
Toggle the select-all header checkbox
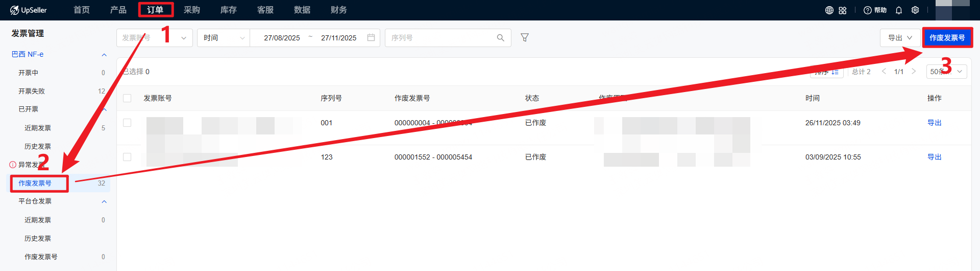tap(127, 98)
